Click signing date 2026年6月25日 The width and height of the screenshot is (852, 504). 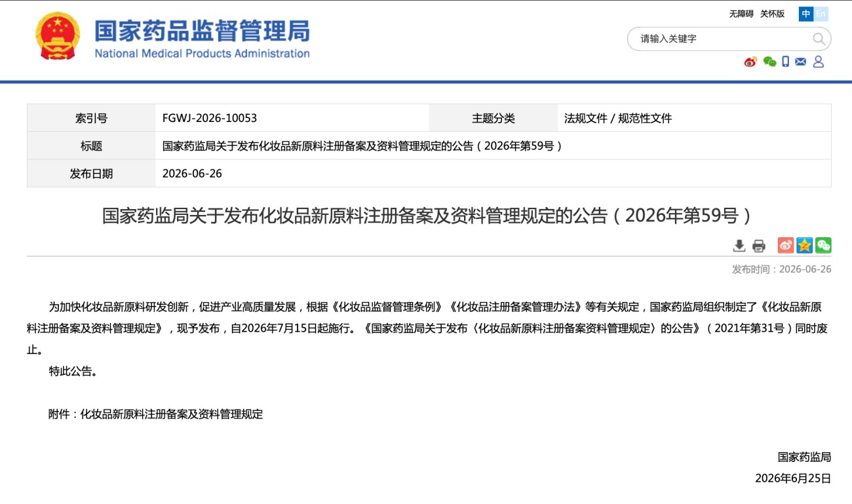point(793,478)
